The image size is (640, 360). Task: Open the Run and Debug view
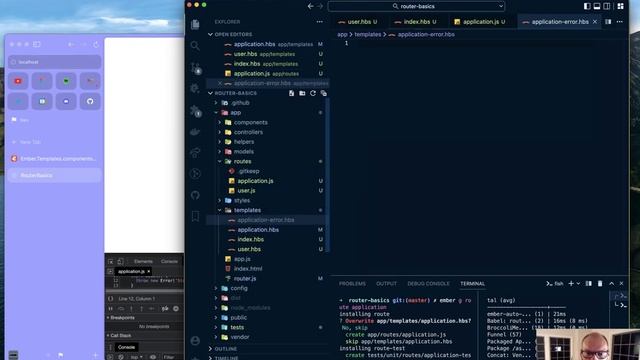[195, 89]
